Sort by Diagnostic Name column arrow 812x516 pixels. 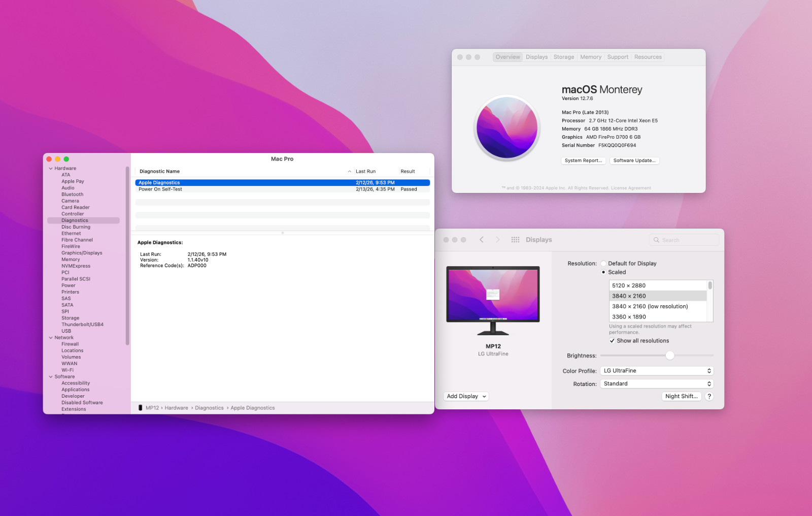(349, 172)
